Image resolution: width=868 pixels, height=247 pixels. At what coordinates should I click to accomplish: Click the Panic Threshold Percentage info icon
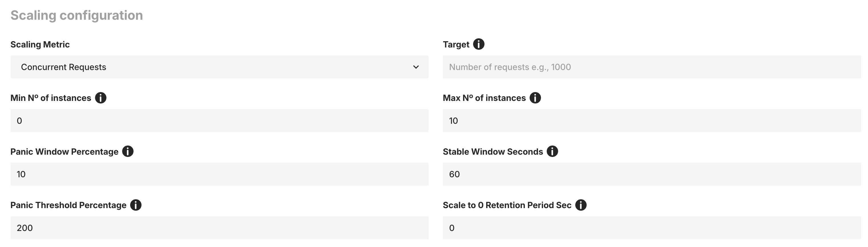click(x=136, y=204)
